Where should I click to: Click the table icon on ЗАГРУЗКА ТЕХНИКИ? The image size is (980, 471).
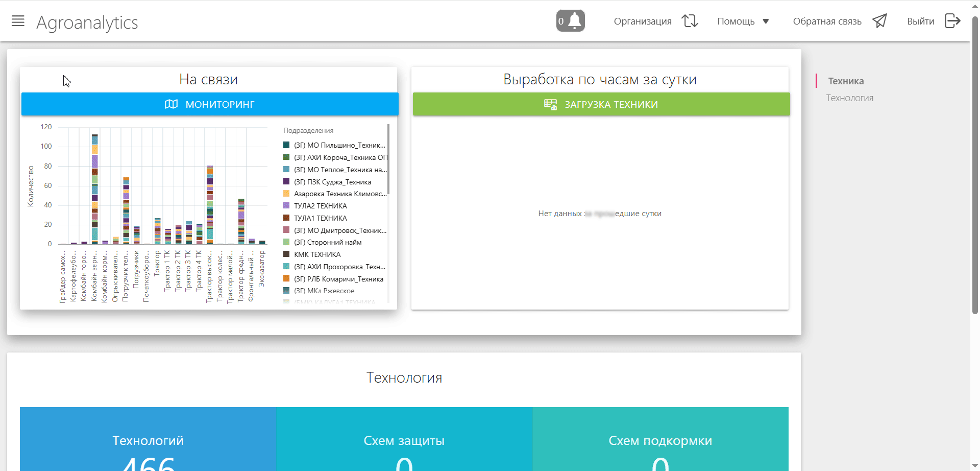coord(550,104)
